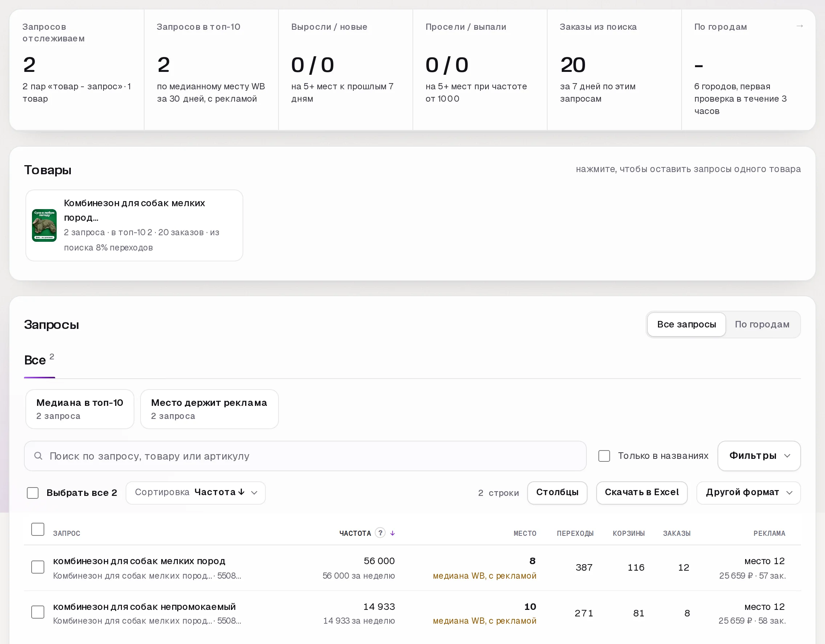This screenshot has width=825, height=644.
Task: Sort by the ЗАКАЗЫ column header
Action: click(676, 533)
